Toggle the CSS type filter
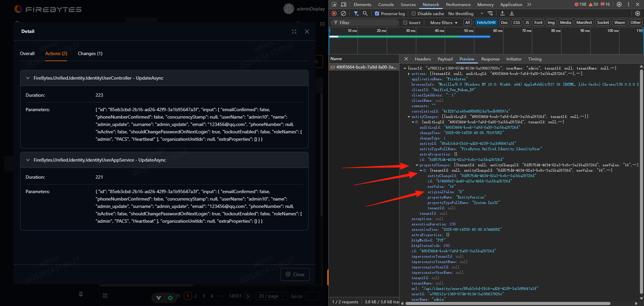This screenshot has height=306, width=644. point(517,23)
